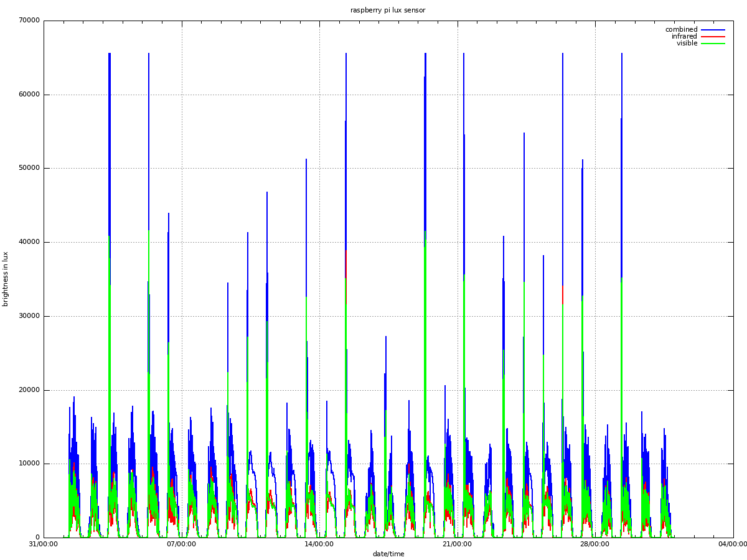This screenshot has width=747, height=560.
Task: Click the x-axis tick label 04/00:00
Action: 733,544
